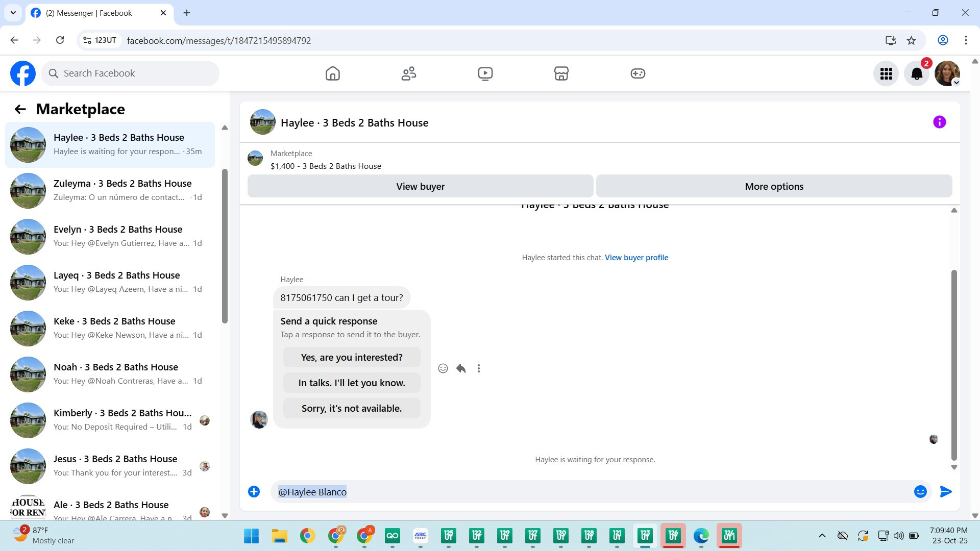
Task: Open the Gaming controller icon
Action: tap(638, 73)
